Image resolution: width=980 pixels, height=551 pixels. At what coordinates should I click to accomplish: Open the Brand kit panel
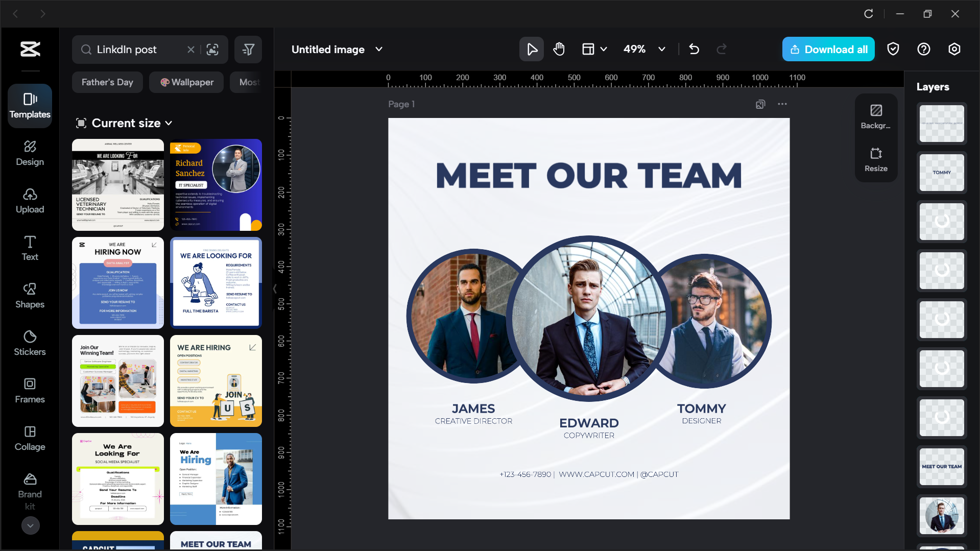coord(29,490)
